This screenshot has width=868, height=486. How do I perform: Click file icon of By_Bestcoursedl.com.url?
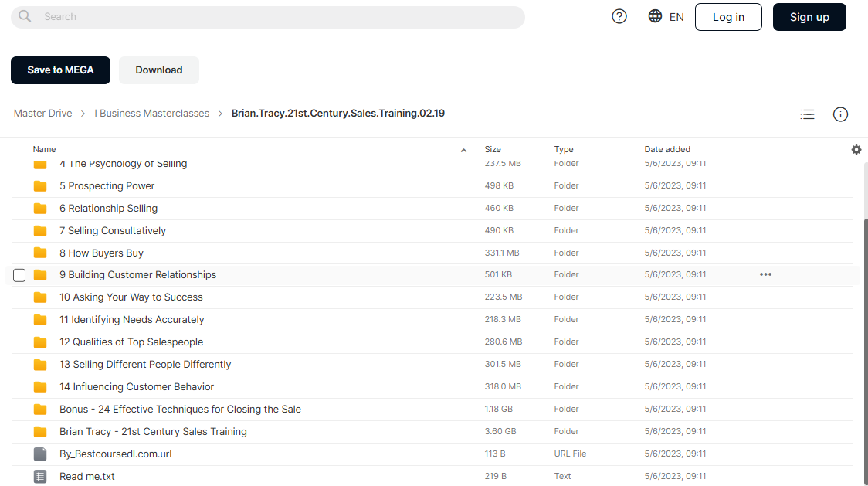click(x=40, y=454)
